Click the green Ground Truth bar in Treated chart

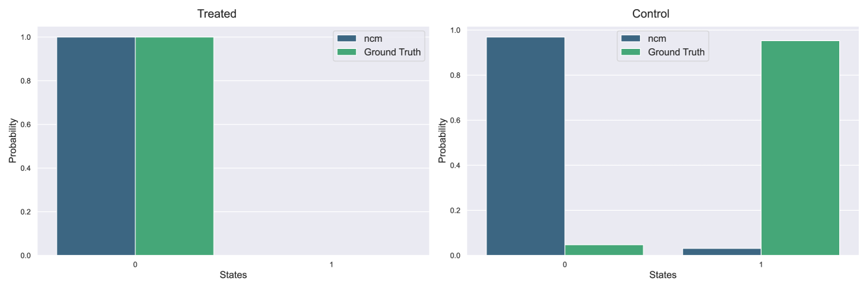pos(174,146)
